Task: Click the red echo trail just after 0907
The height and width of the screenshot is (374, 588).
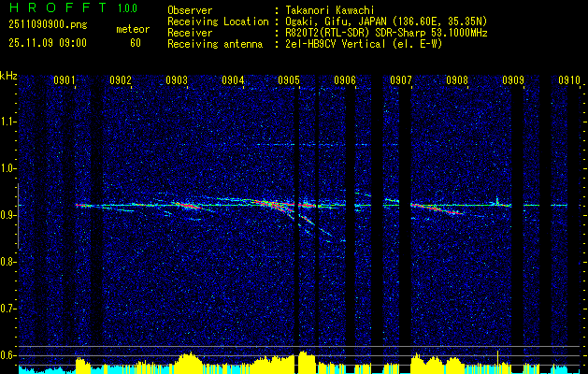Action: pos(437,209)
